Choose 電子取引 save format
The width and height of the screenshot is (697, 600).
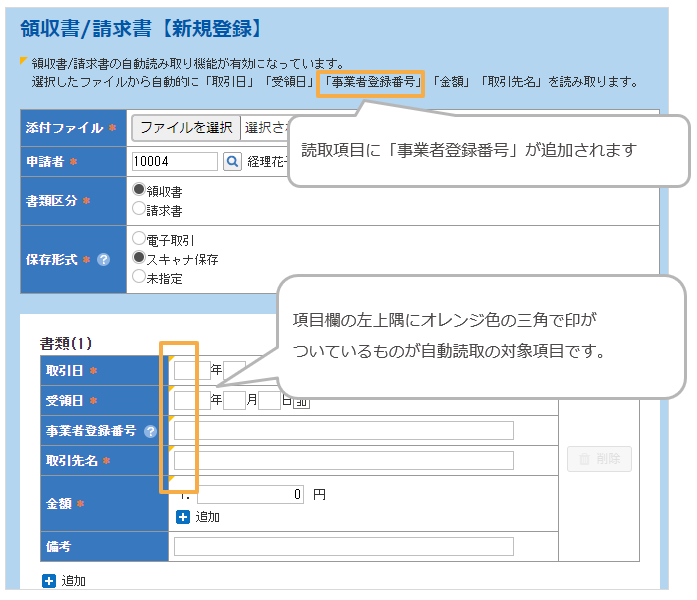tap(139, 240)
